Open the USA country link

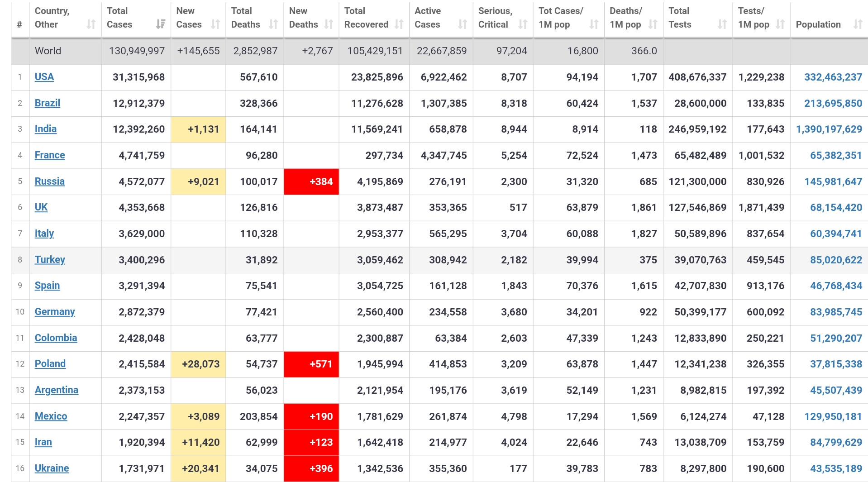point(44,77)
